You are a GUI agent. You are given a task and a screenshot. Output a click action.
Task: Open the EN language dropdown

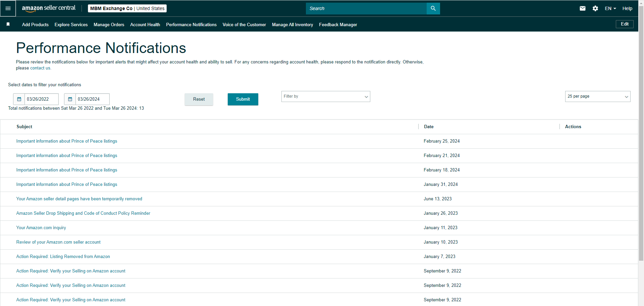pyautogui.click(x=610, y=8)
